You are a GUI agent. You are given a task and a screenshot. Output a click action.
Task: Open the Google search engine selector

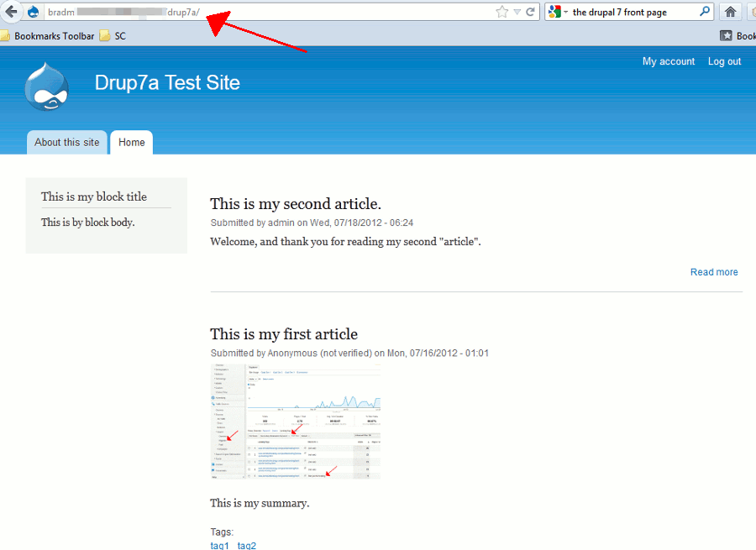[x=559, y=12]
